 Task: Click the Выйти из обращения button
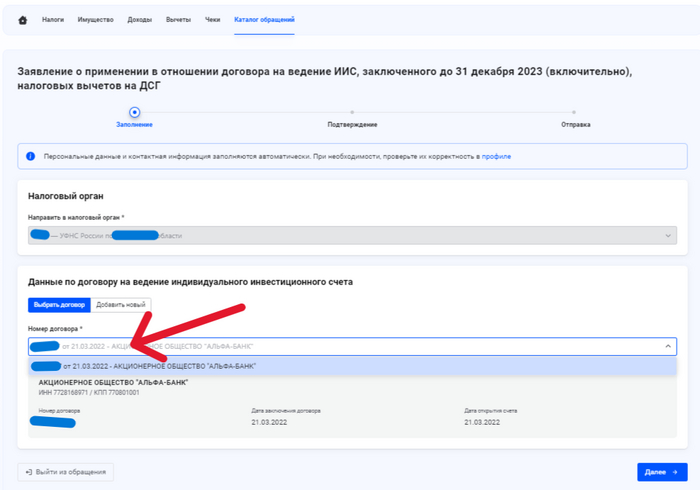(66, 472)
